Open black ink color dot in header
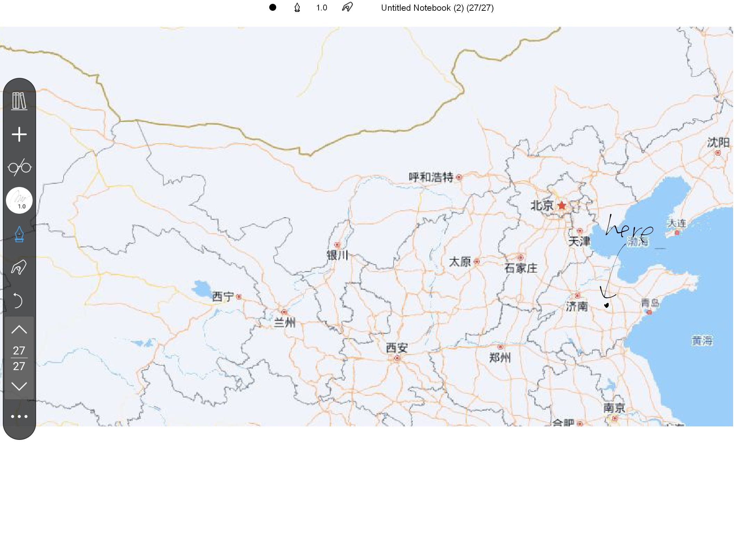 pos(273,7)
